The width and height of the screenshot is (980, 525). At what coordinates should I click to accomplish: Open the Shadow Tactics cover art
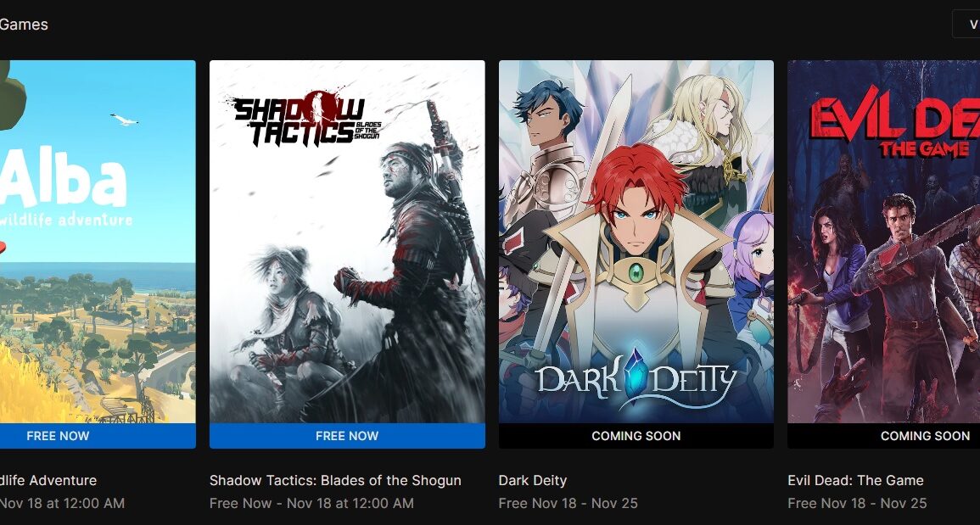[x=347, y=241]
